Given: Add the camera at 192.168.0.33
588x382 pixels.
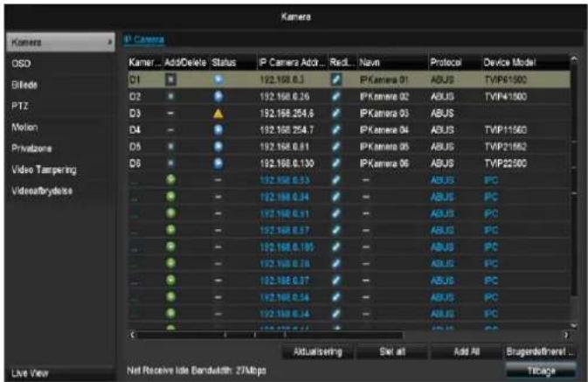Looking at the screenshot, I should click(x=170, y=180).
